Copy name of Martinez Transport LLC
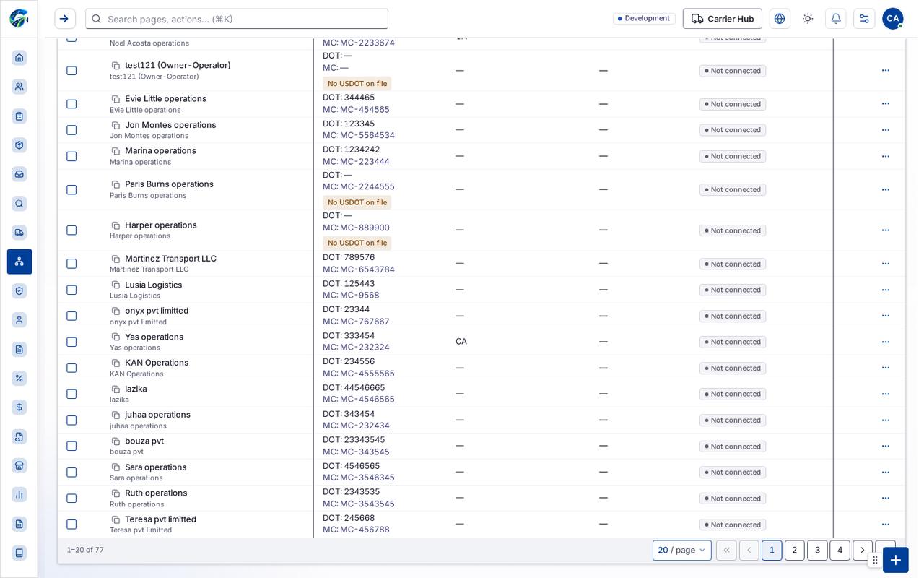This screenshot has height=578, width=924. pyautogui.click(x=115, y=259)
